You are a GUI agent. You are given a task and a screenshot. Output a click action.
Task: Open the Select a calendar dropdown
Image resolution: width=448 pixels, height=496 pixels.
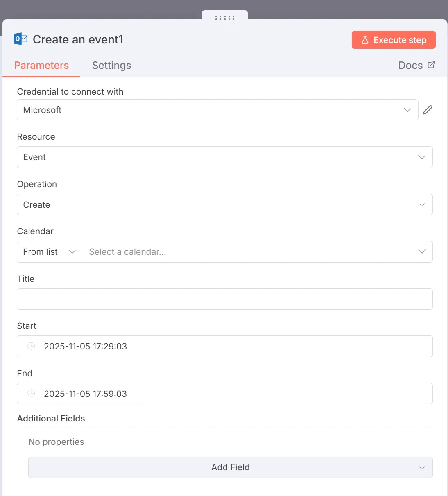[x=257, y=252]
